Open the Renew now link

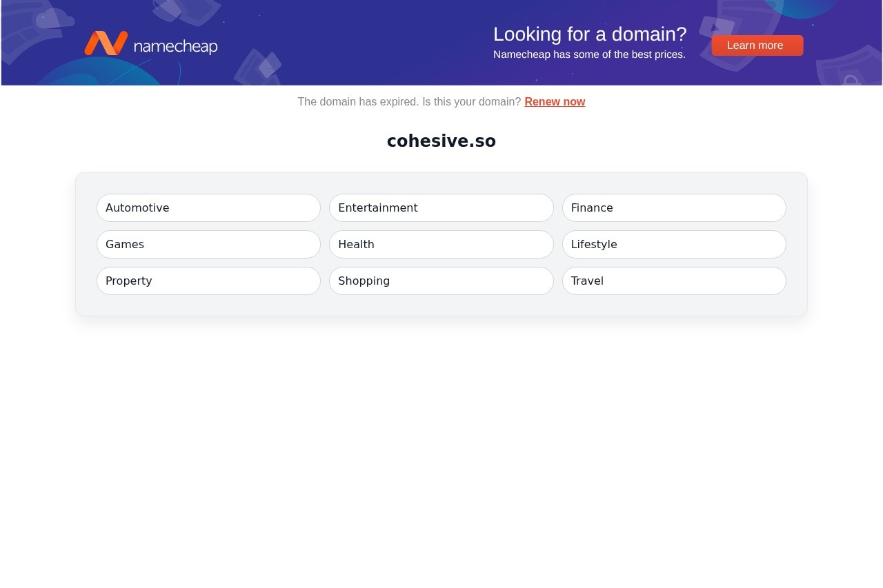click(555, 102)
